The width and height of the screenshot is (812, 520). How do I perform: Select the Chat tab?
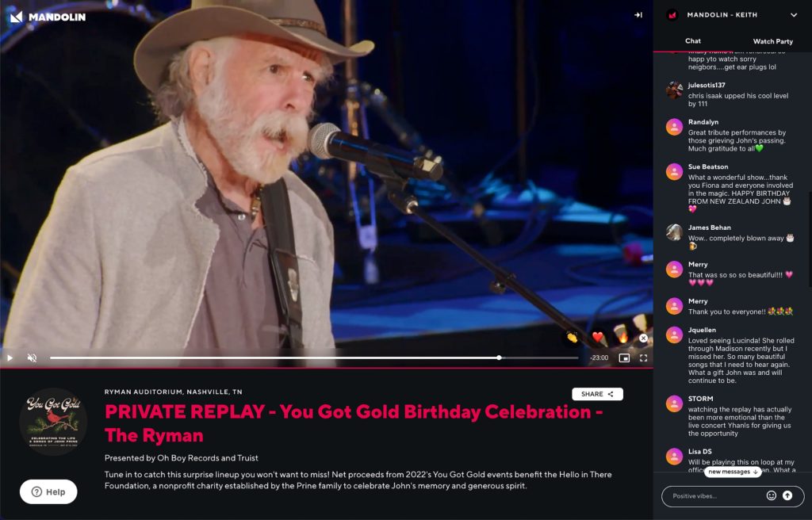691,40
